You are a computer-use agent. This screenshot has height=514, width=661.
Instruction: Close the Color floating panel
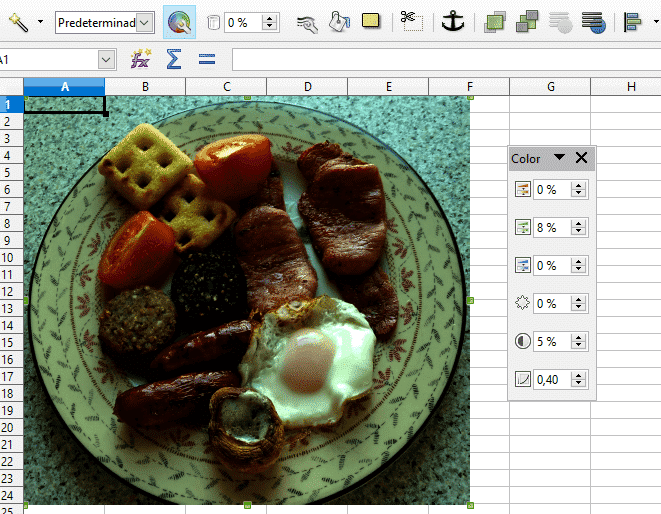tap(581, 158)
